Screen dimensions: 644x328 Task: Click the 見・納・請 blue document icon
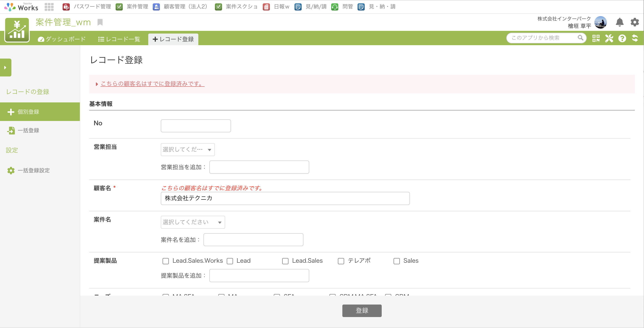361,7
